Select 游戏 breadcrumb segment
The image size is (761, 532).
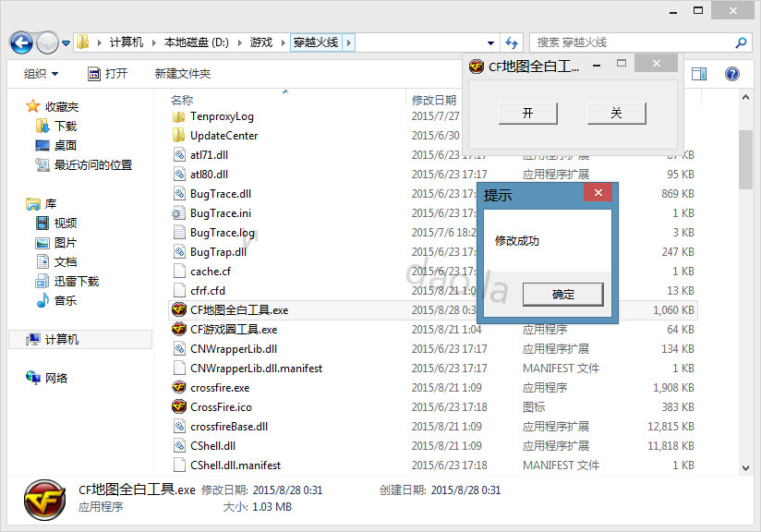click(x=261, y=42)
